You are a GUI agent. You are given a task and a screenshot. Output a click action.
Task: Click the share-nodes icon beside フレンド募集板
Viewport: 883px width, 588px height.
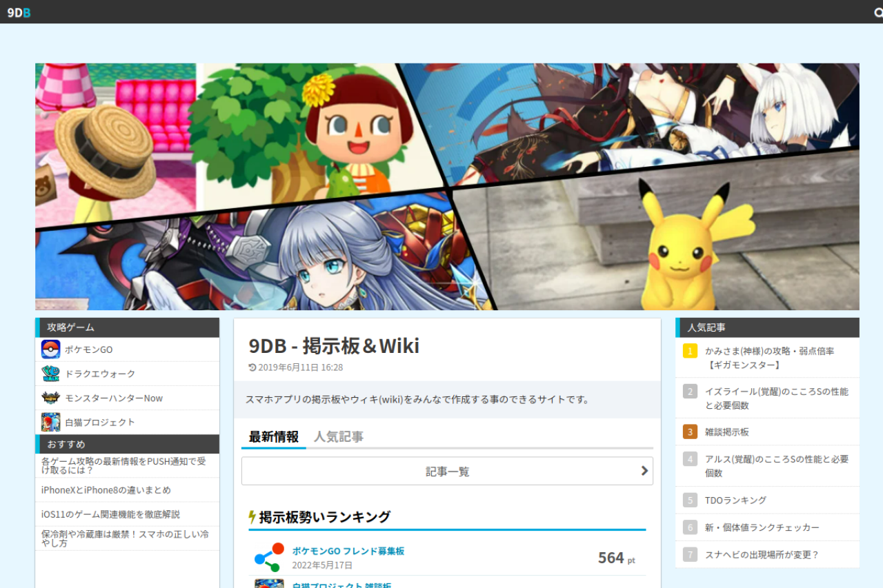coord(269,557)
